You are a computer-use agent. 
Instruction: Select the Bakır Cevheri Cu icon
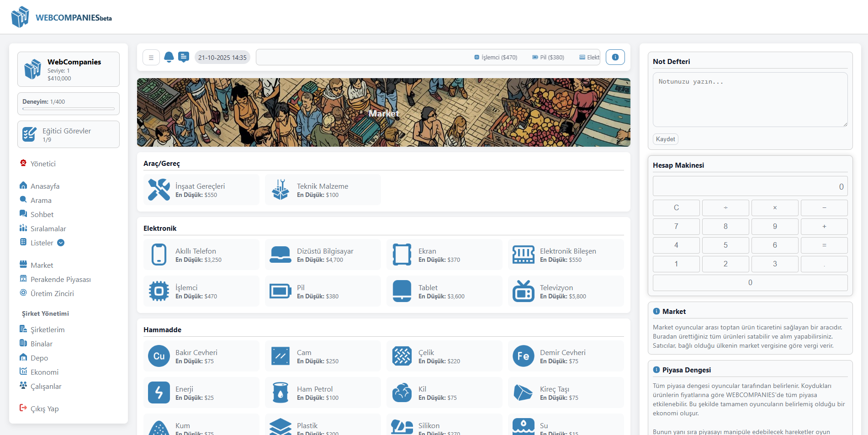(x=159, y=356)
